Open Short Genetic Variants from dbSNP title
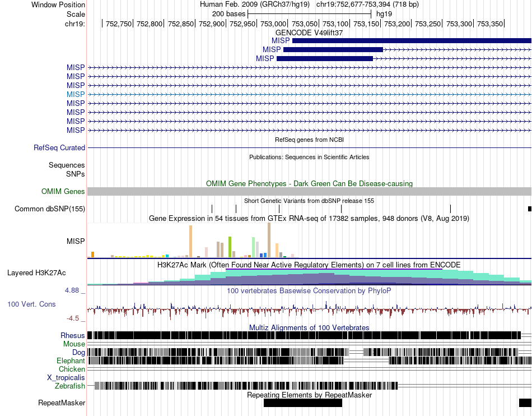 (x=309, y=201)
